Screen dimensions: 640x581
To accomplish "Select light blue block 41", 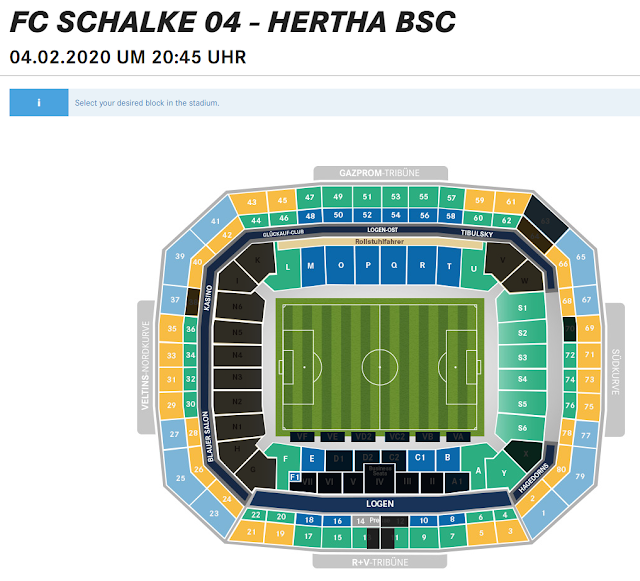I will tap(215, 220).
